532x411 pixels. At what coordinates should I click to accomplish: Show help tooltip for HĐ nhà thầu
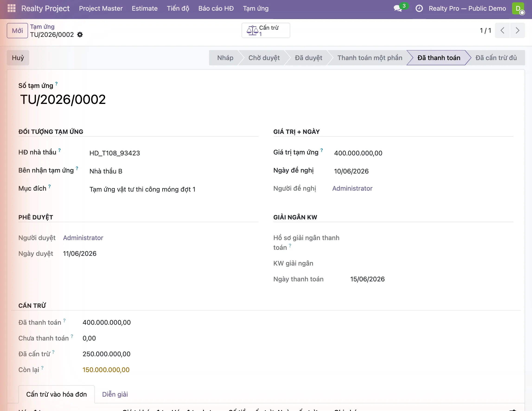pyautogui.click(x=59, y=150)
